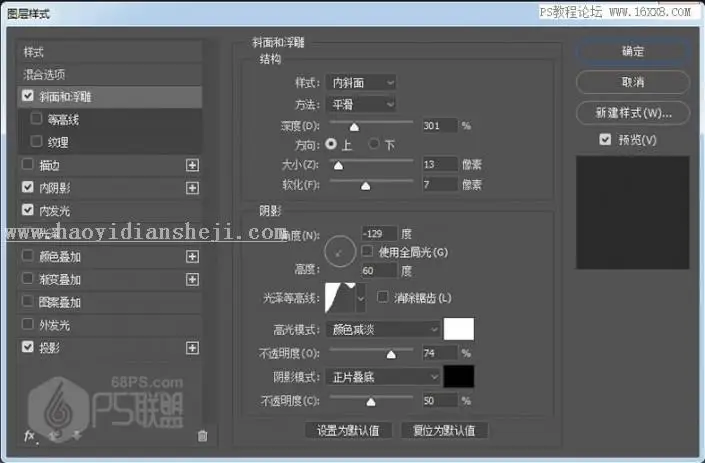Select 样式 in the left list
This screenshot has height=463, width=705.
point(109,52)
